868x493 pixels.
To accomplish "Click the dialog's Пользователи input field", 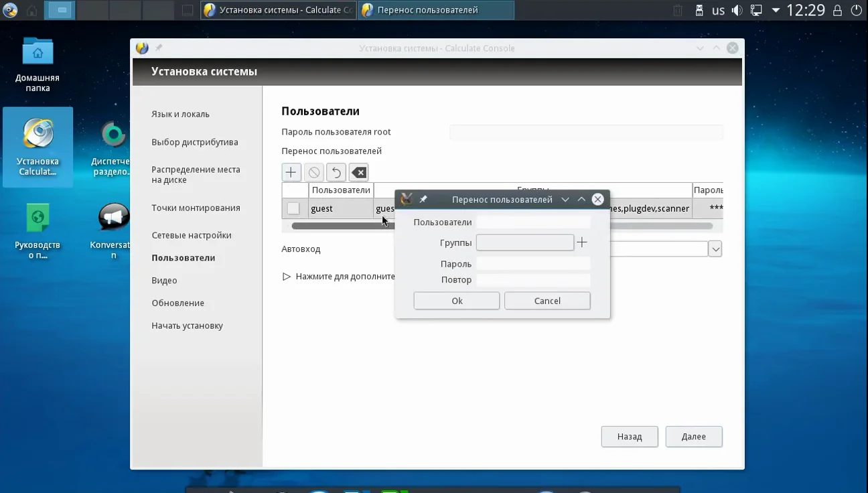I will pyautogui.click(x=533, y=222).
